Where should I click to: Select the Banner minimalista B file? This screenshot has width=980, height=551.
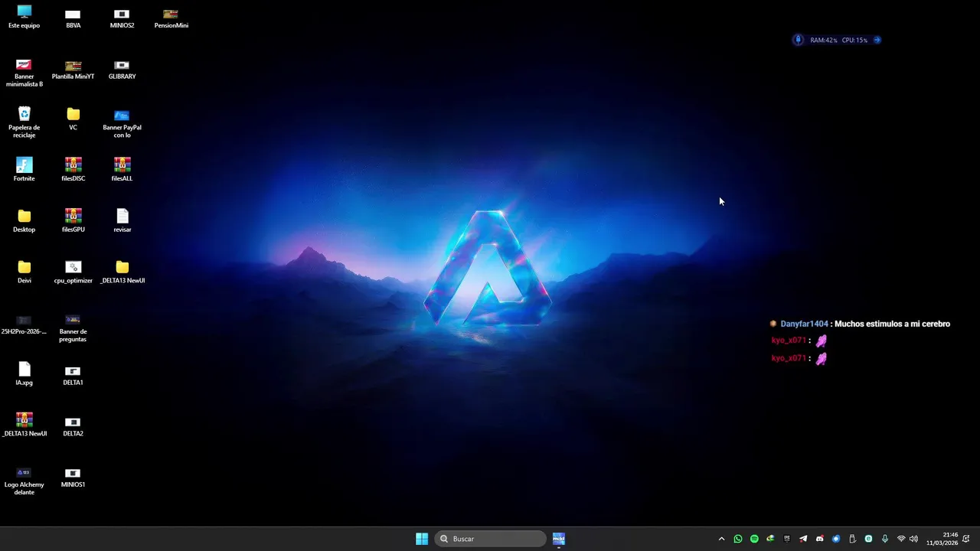(x=24, y=72)
